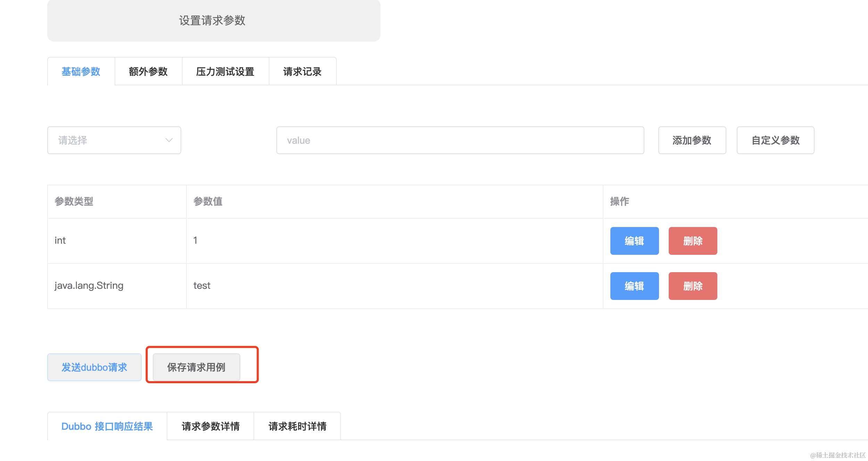
Task: Delete the java.lang.String parameter
Action: point(692,286)
